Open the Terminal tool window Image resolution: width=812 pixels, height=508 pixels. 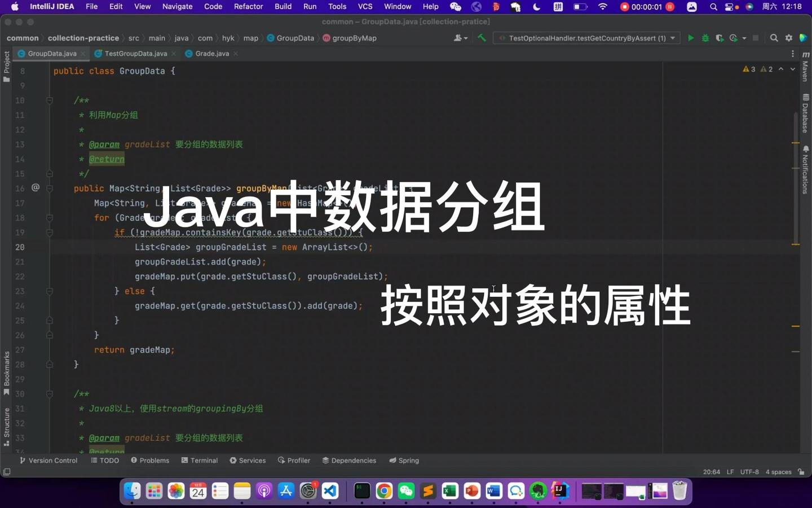(x=200, y=461)
